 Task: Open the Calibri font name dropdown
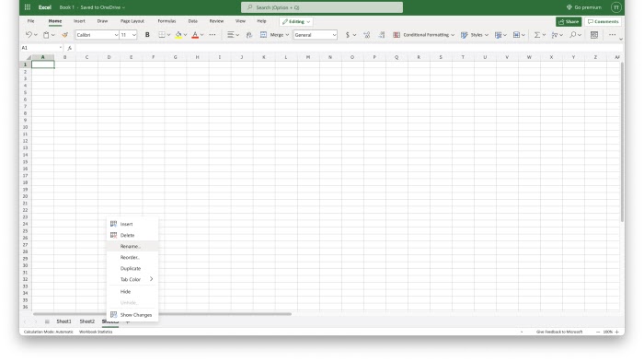pos(97,35)
